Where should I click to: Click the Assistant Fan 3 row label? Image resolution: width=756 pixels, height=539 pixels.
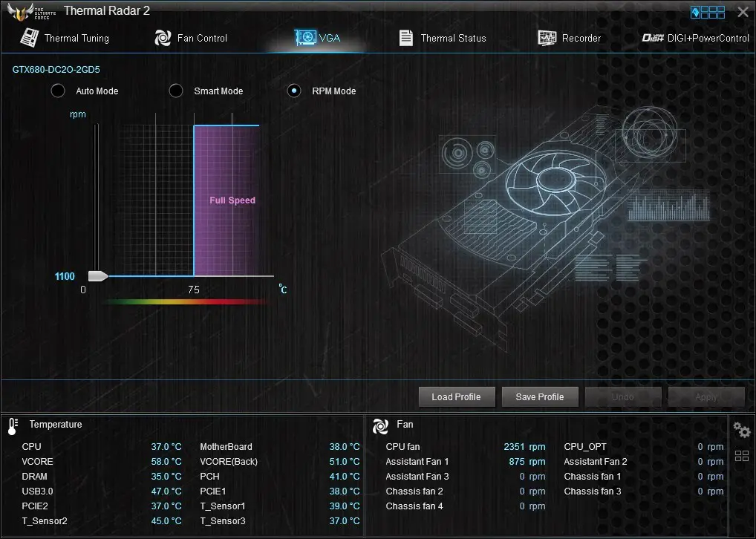[417, 477]
